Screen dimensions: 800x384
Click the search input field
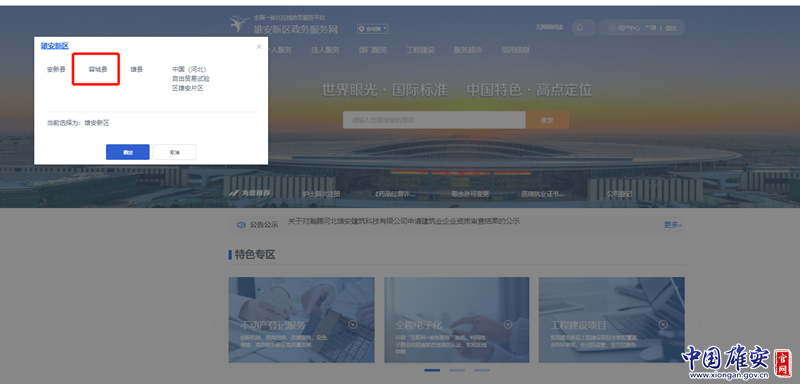click(434, 120)
